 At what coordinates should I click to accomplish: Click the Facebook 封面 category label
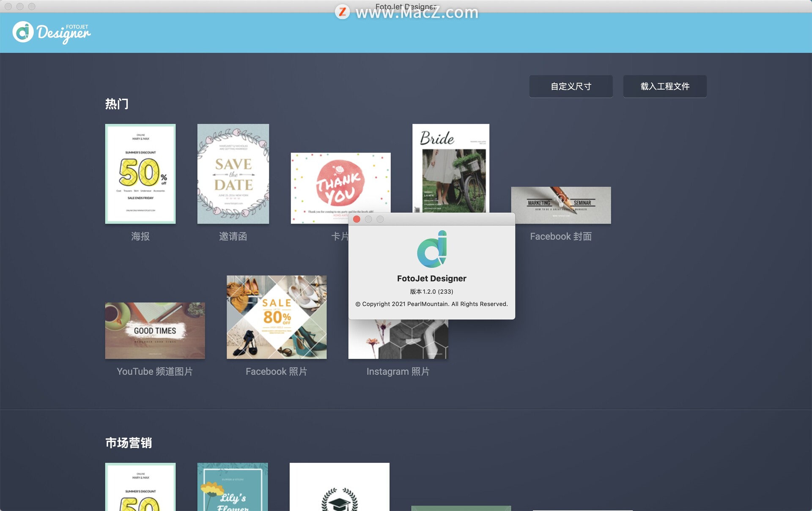point(561,236)
